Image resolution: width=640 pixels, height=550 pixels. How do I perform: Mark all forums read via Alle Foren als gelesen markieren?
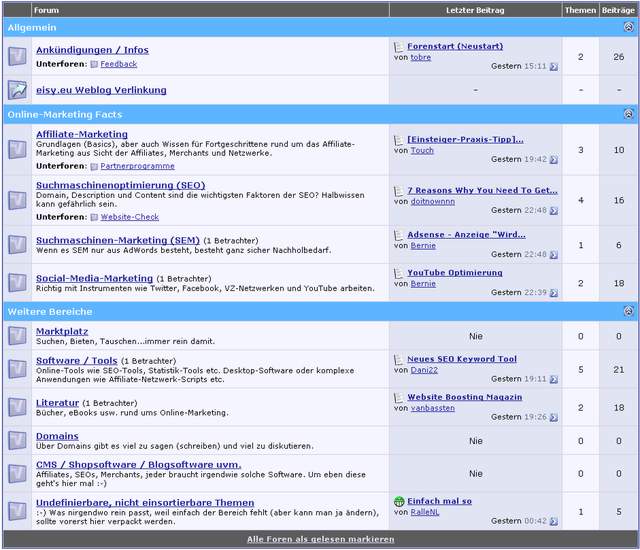pyautogui.click(x=320, y=539)
